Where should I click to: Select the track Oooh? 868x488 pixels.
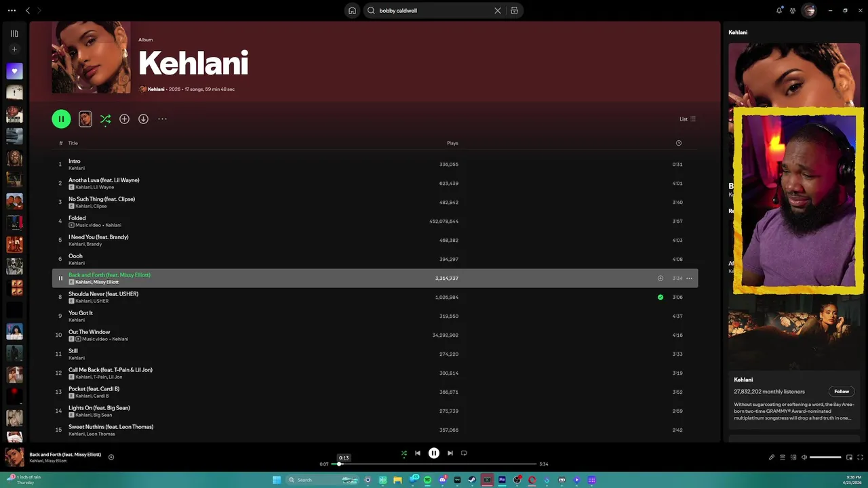(375, 259)
